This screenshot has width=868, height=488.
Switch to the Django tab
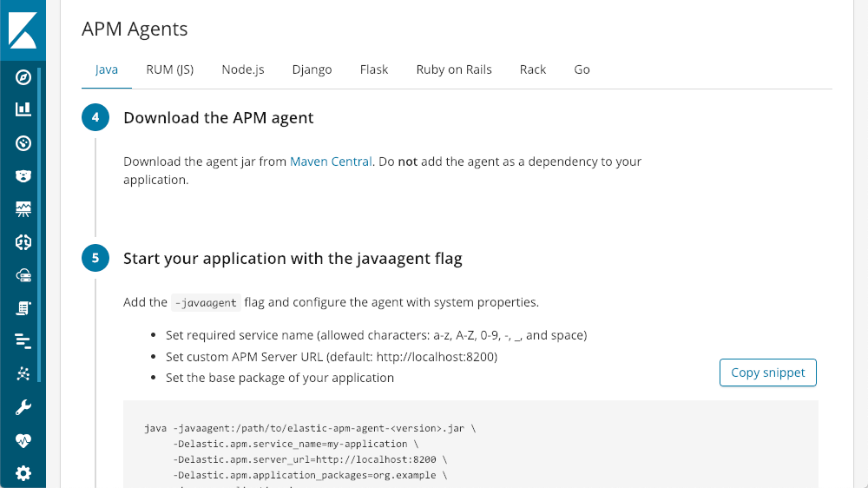coord(312,69)
